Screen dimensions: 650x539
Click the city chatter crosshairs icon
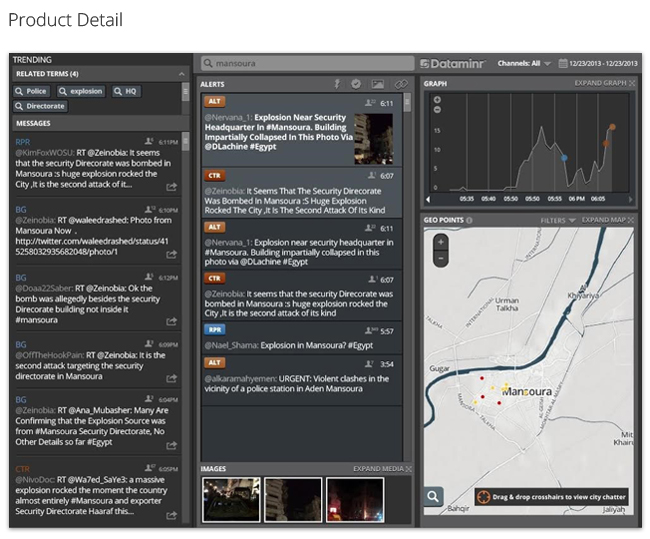click(x=481, y=497)
